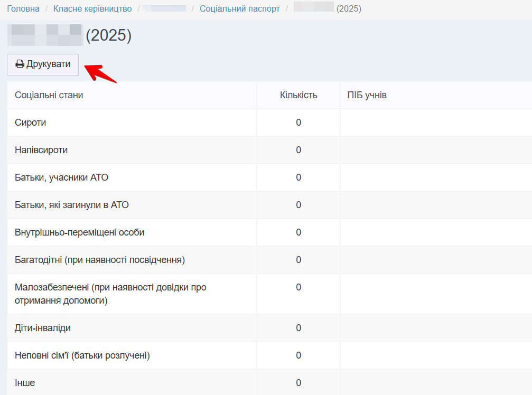Click the count value for Сироти
Image resolution: width=532 pixels, height=395 pixels.
(298, 123)
